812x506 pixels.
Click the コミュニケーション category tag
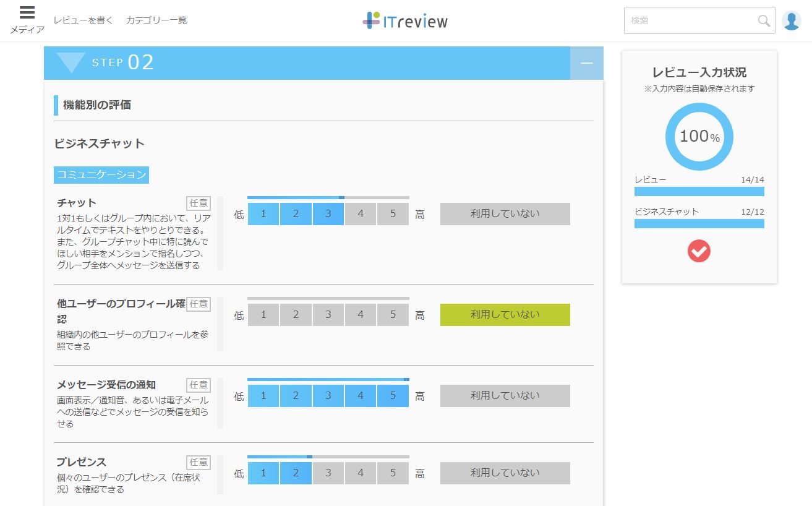tap(101, 175)
